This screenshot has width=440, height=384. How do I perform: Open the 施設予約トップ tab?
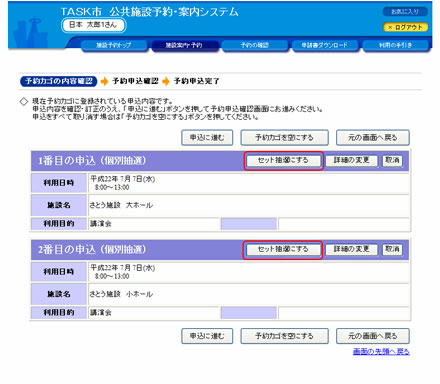coord(114,45)
